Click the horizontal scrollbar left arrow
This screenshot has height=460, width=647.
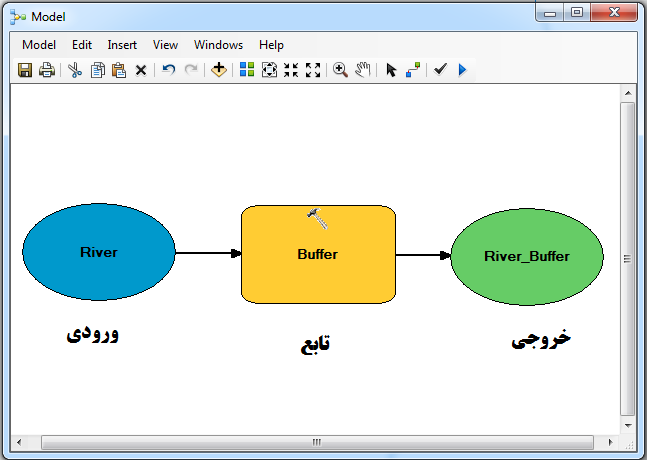[19, 442]
